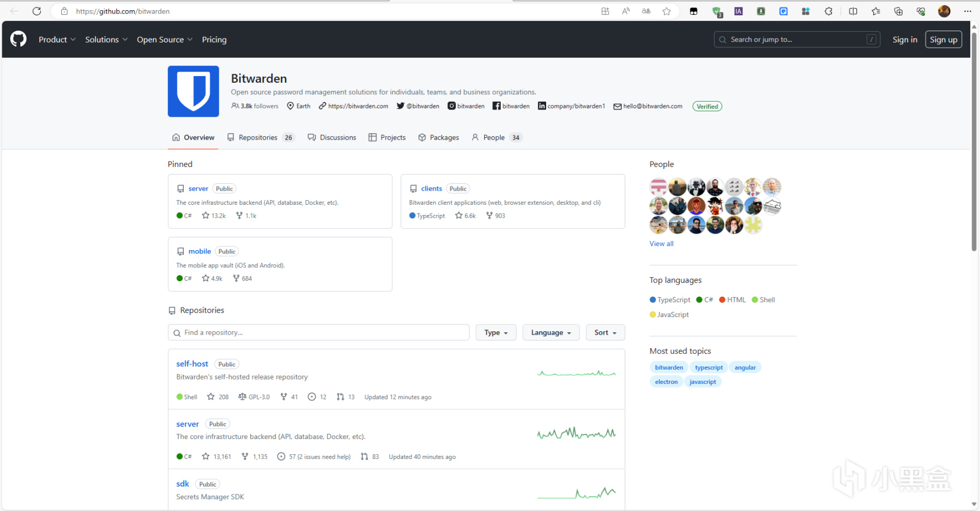
Task: Open the electron topic tag
Action: pyautogui.click(x=666, y=382)
